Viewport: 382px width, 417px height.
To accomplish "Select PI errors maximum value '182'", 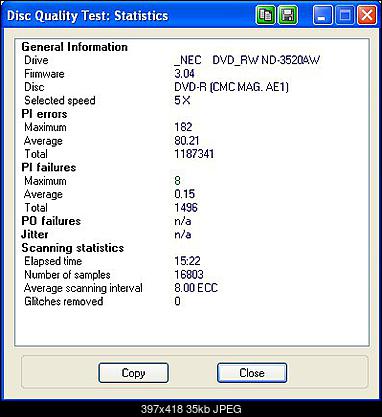I will pyautogui.click(x=183, y=127).
